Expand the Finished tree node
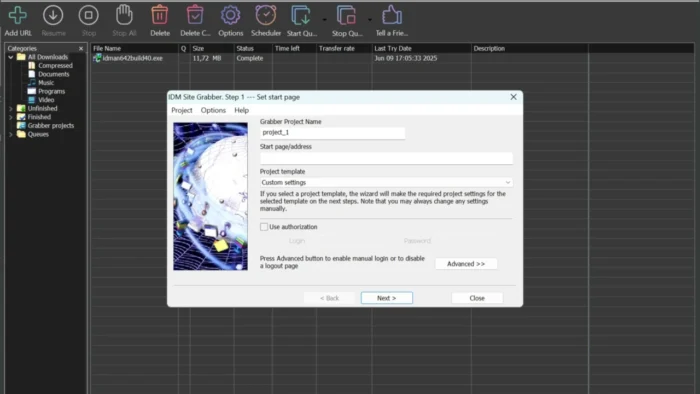 click(11, 117)
